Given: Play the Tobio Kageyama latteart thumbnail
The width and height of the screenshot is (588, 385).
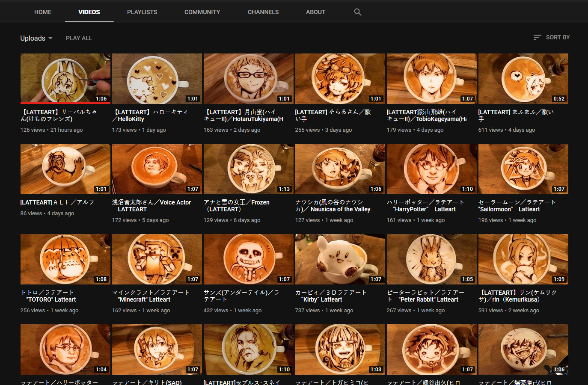Looking at the screenshot, I should 431,79.
